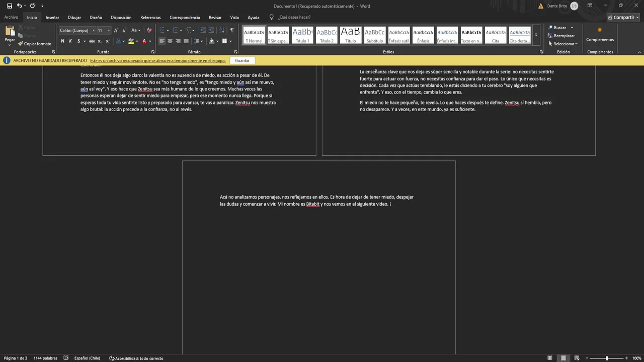Screen dimensions: 644x362
Task: Expand the styles gallery
Action: 536,35
